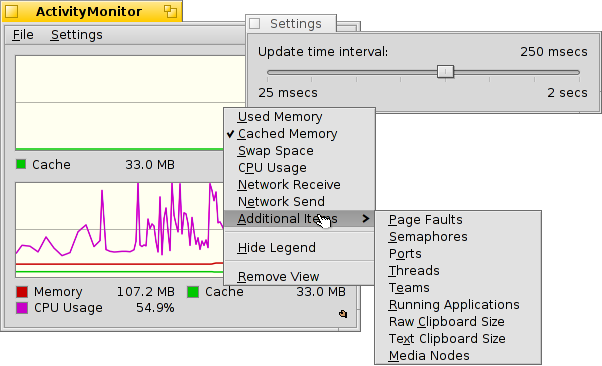This screenshot has width=602, height=366.
Task: Click the '250 msecs' interval value
Action: point(554,52)
